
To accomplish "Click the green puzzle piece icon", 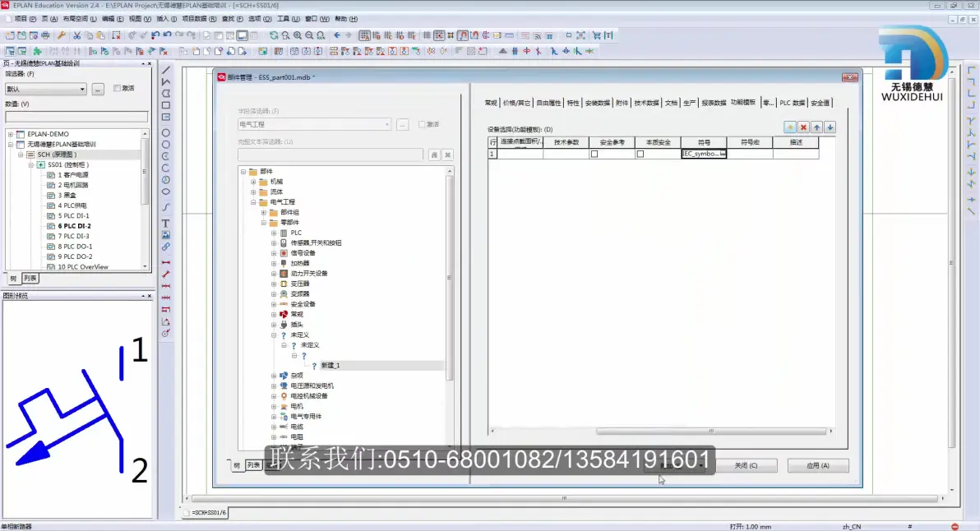I will (38, 51).
